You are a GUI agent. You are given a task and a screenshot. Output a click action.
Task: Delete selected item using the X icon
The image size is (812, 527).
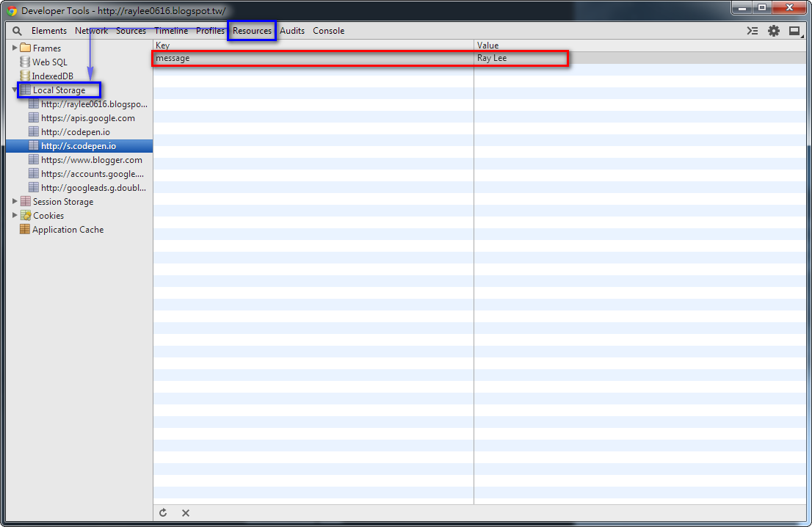pyautogui.click(x=184, y=512)
